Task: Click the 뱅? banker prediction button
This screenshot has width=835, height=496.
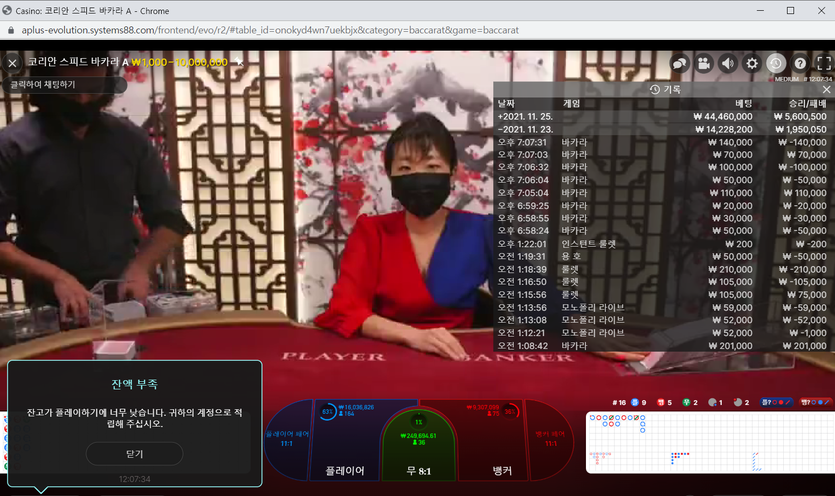Action: (x=815, y=402)
